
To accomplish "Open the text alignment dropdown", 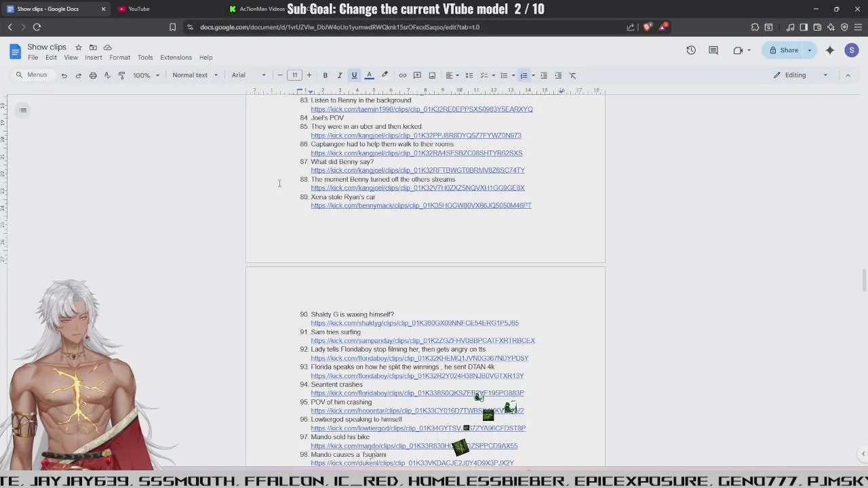I will click(452, 75).
